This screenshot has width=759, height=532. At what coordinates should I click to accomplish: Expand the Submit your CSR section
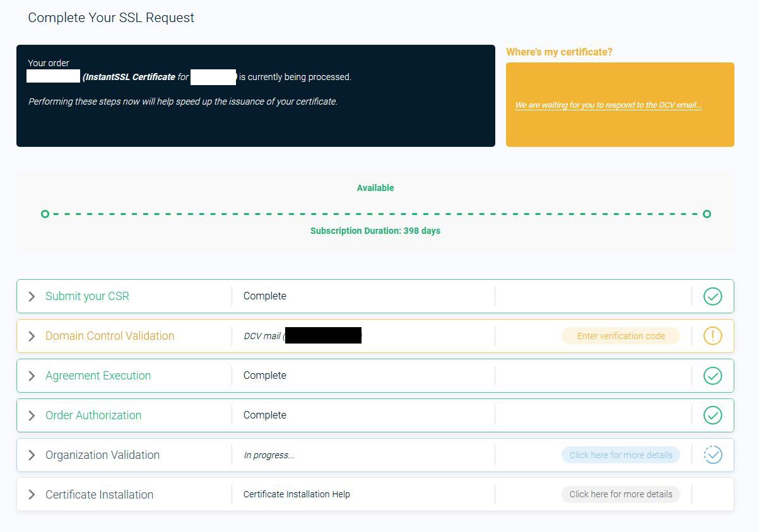32,296
